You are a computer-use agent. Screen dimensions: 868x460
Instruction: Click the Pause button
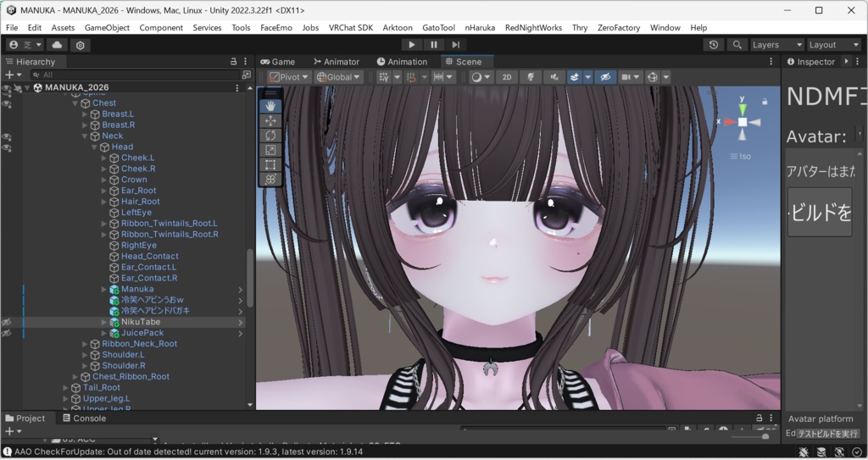coord(433,45)
